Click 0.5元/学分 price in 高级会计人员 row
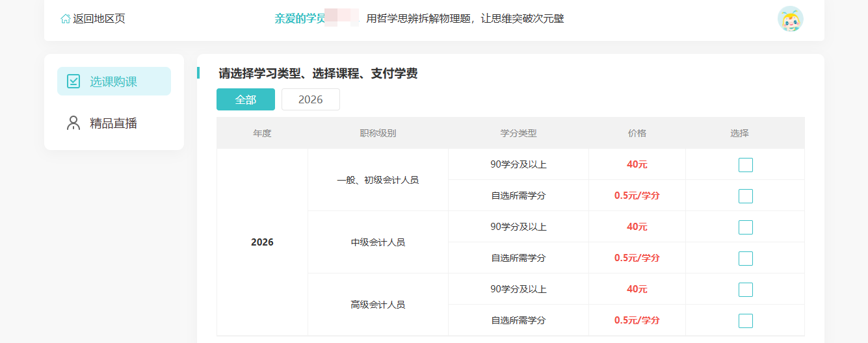The image size is (868, 343). click(x=637, y=320)
